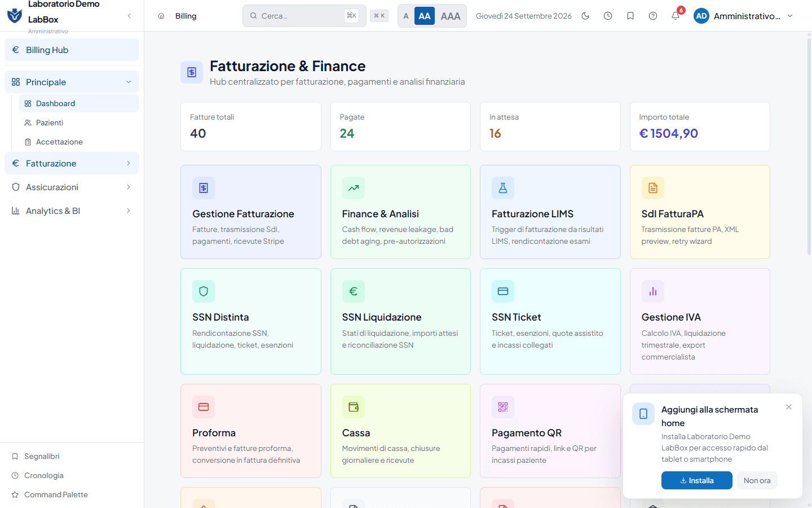812x508 pixels.
Task: Select large text size AAA
Action: pyautogui.click(x=451, y=16)
